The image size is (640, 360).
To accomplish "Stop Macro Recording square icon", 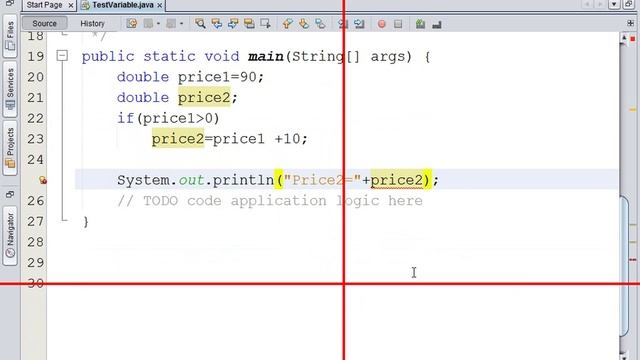I will 398,24.
